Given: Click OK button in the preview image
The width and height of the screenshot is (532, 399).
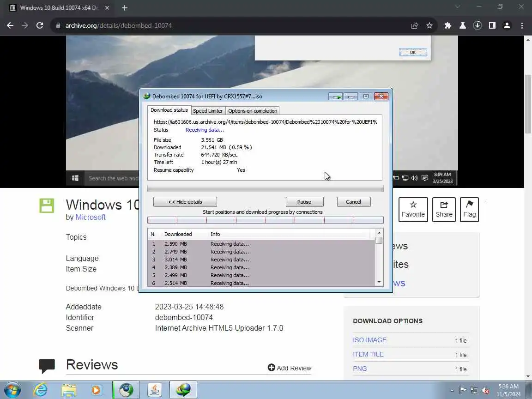Looking at the screenshot, I should coord(413,52).
